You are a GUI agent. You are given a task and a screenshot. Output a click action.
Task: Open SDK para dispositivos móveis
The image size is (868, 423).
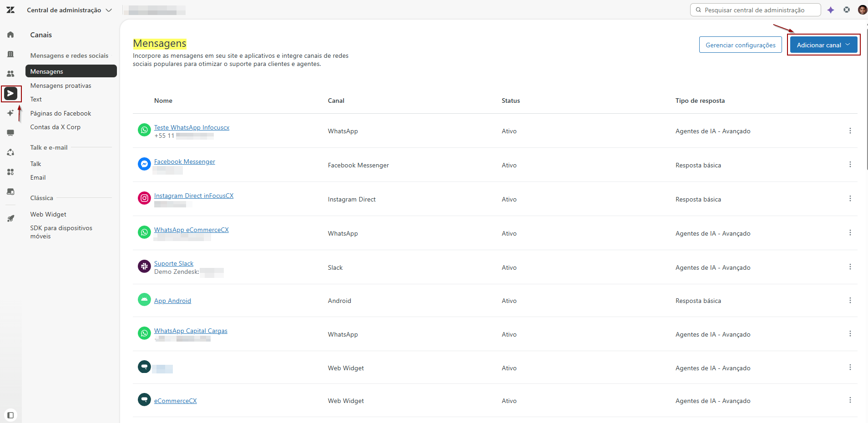(61, 232)
